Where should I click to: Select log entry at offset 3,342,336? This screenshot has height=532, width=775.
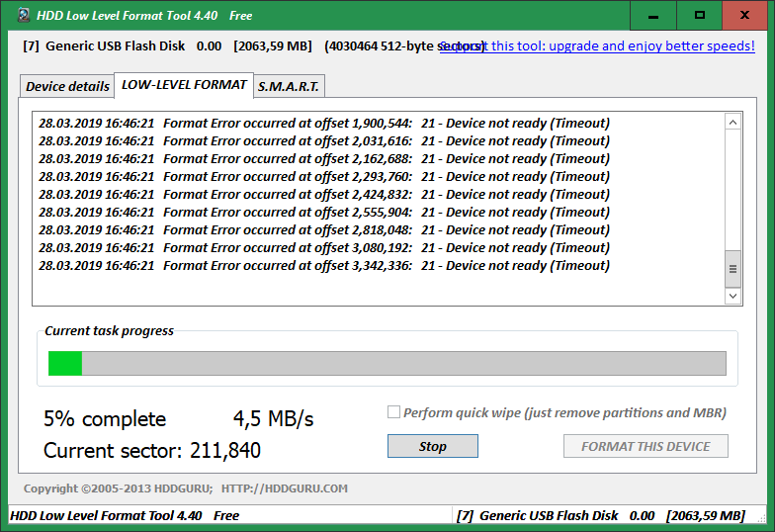324,265
